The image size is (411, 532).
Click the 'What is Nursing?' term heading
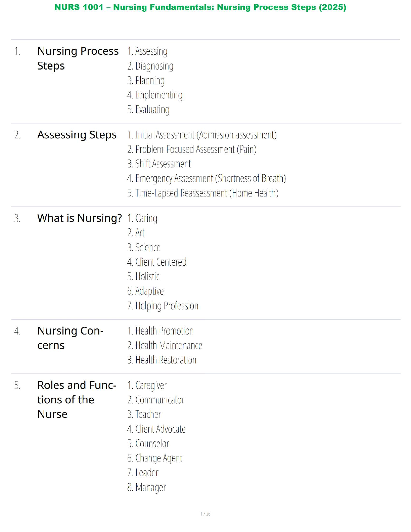[x=80, y=218]
